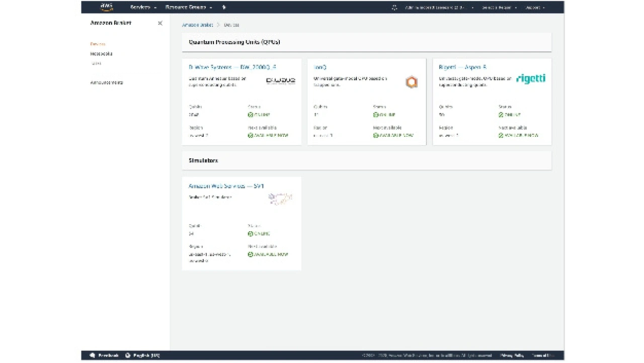Click SV1 simulator Available Now check icon
The width and height of the screenshot is (644, 363).
(x=250, y=254)
